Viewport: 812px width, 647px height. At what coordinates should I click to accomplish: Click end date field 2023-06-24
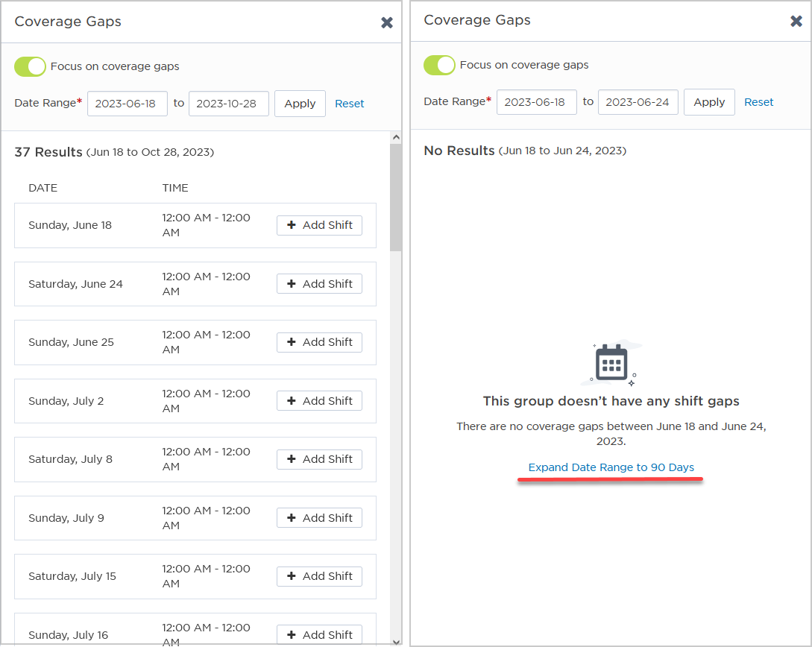(x=638, y=102)
